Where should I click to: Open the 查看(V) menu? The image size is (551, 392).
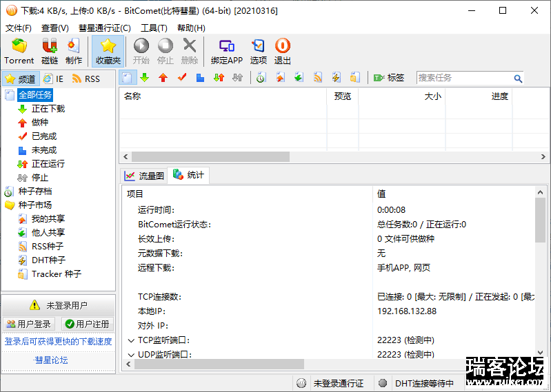point(54,28)
